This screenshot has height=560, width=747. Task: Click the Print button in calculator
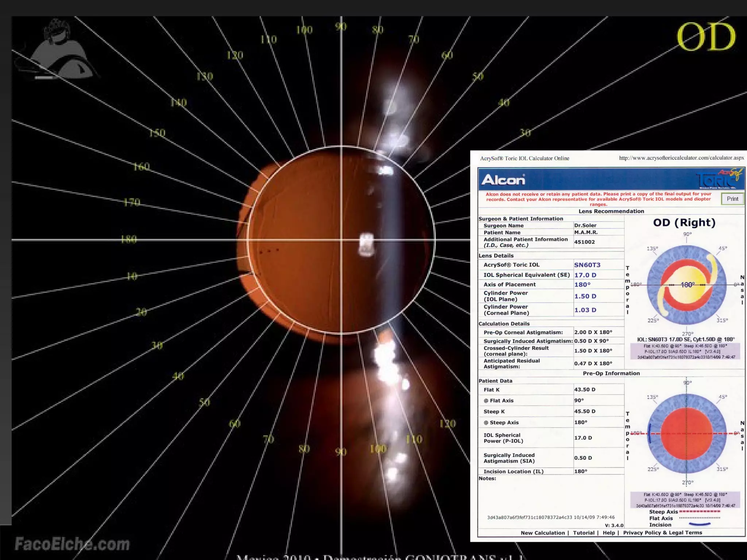pos(732,199)
